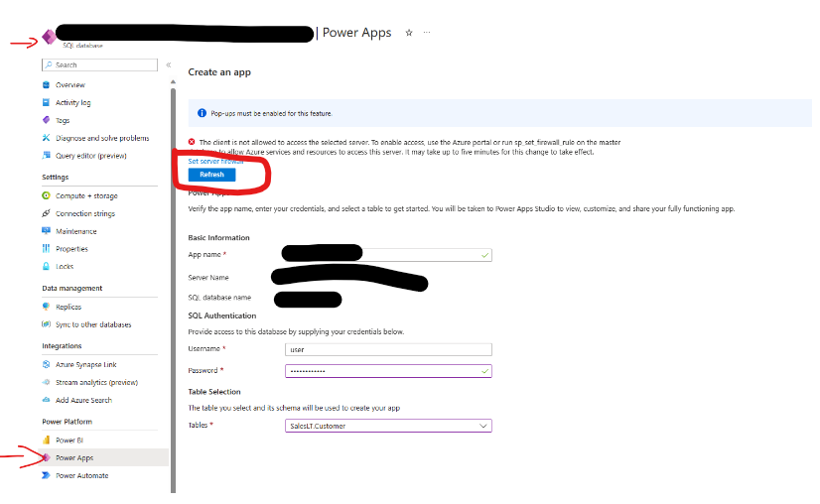
Task: Click Diagnose and solve problems label
Action: click(x=102, y=138)
